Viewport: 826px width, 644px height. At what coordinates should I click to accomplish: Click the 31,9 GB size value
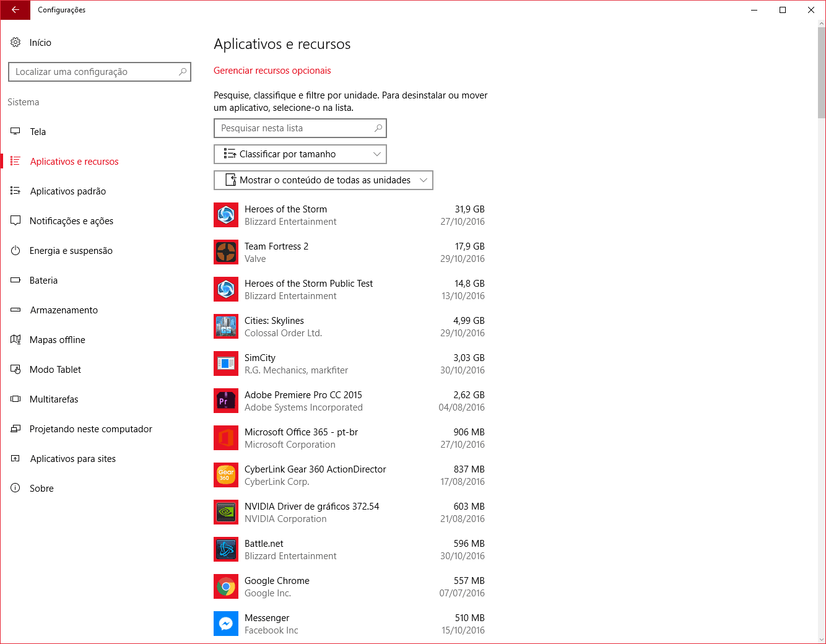(x=470, y=209)
